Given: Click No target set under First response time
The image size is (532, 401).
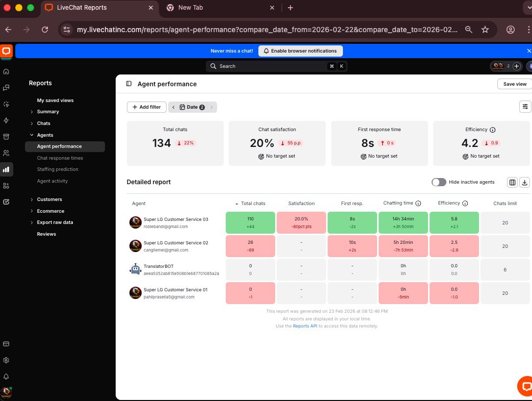Looking at the screenshot, I should click(x=379, y=156).
